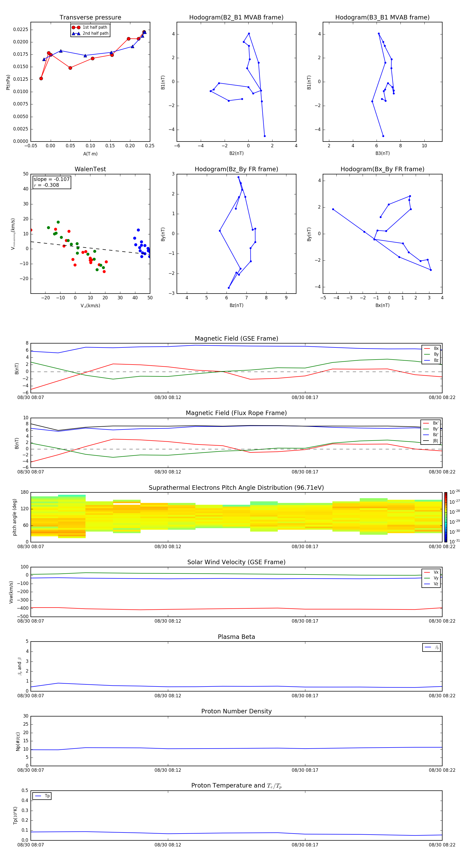Click 'V_A(km/s)' x-axis label
The image size is (473, 868).
(90, 306)
